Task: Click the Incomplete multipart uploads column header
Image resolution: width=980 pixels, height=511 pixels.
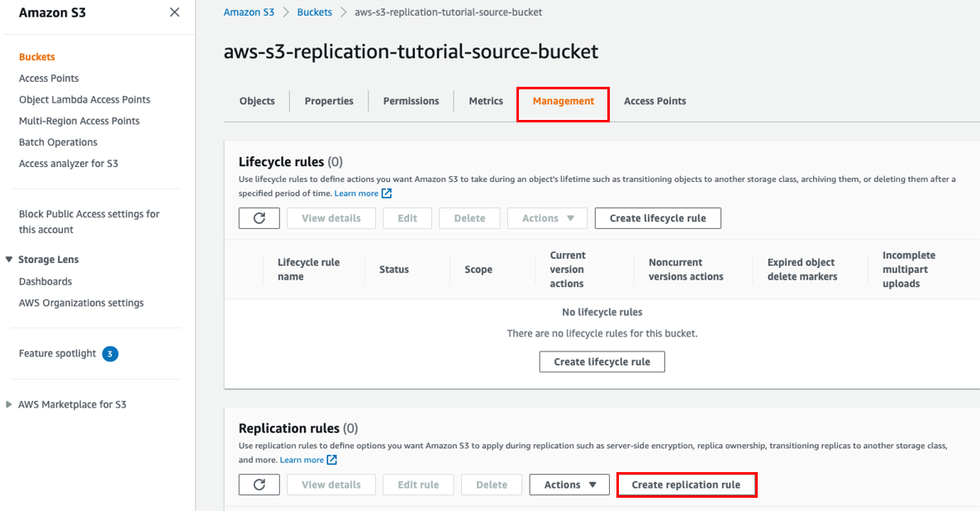Action: (x=909, y=270)
